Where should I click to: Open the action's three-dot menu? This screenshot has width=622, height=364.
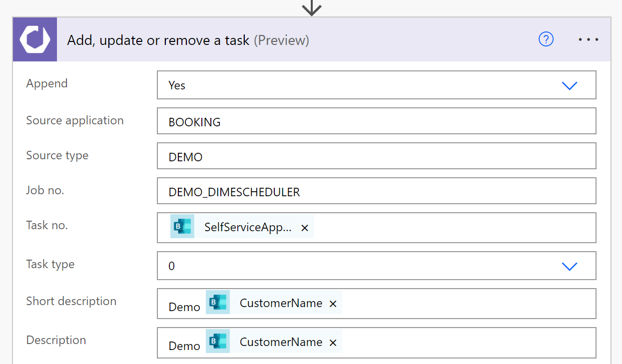tap(588, 39)
